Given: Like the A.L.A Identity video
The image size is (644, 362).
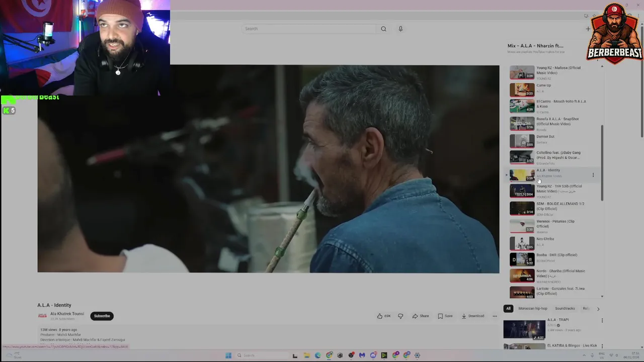Looking at the screenshot, I should point(384,316).
